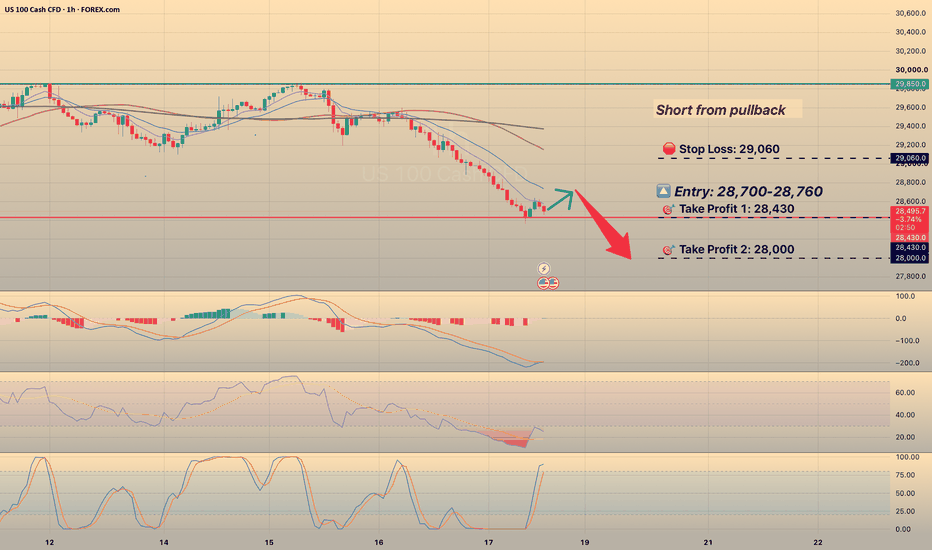Click the 25.00 stochastic scale value
Viewport: 932px width, 550px height.
(906, 511)
